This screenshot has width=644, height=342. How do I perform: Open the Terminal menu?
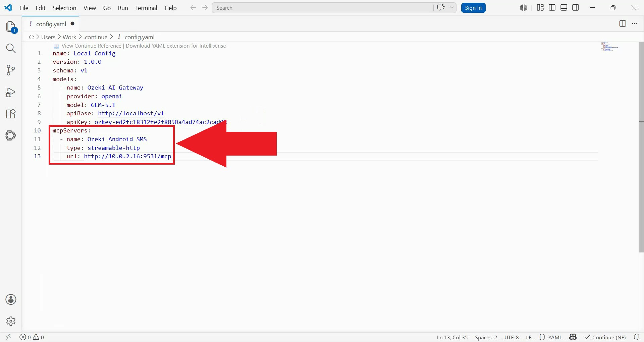[x=146, y=8]
